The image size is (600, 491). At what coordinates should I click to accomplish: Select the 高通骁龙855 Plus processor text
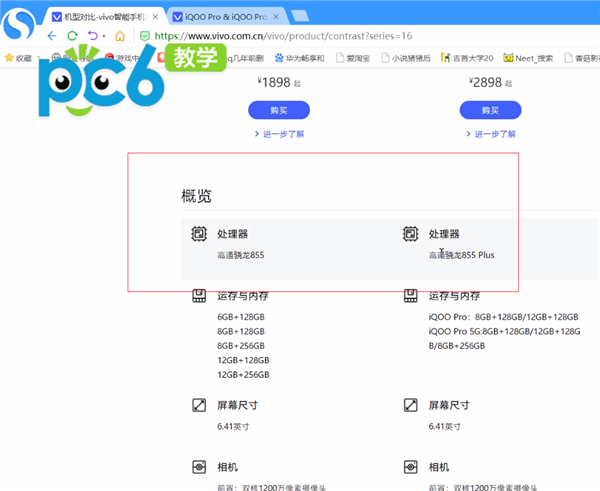(461, 255)
